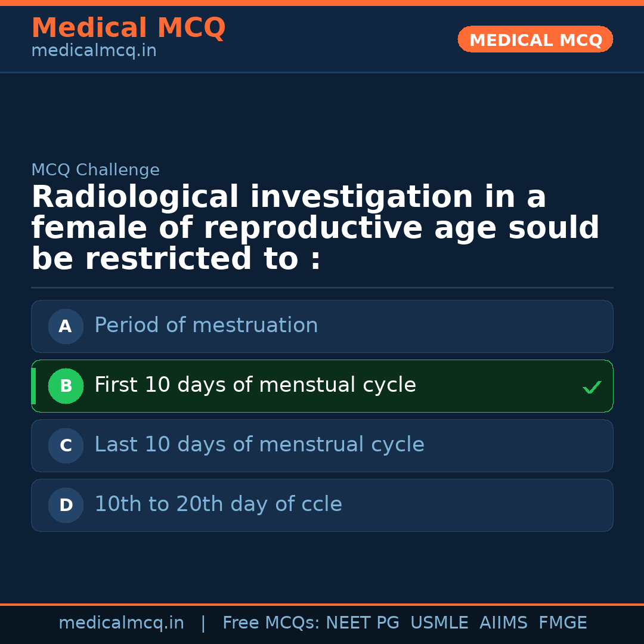Open the medicalmcq.in link in the footer
This screenshot has width=644, height=644.
point(121,623)
